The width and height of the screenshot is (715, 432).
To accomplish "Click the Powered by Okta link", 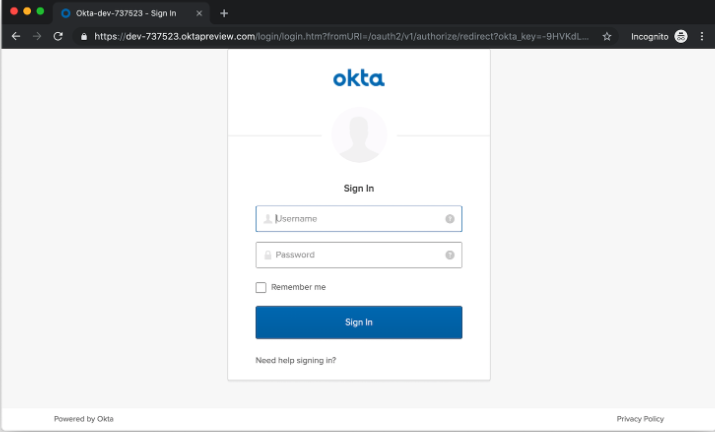I will pos(83,419).
